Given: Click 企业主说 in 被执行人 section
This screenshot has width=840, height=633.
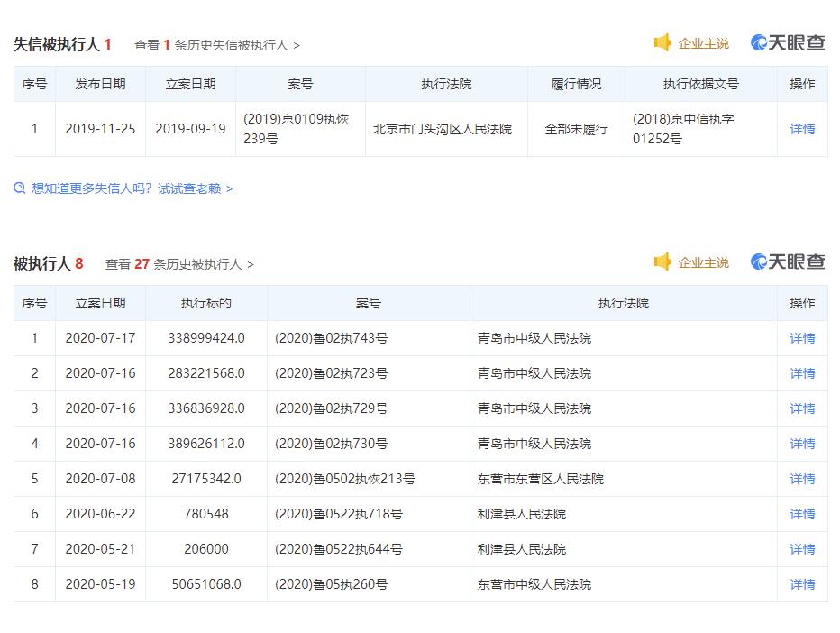Looking at the screenshot, I should point(703,262).
